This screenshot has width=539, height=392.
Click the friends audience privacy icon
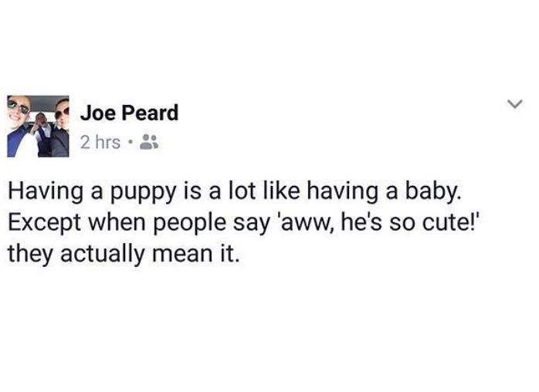pyautogui.click(x=149, y=142)
